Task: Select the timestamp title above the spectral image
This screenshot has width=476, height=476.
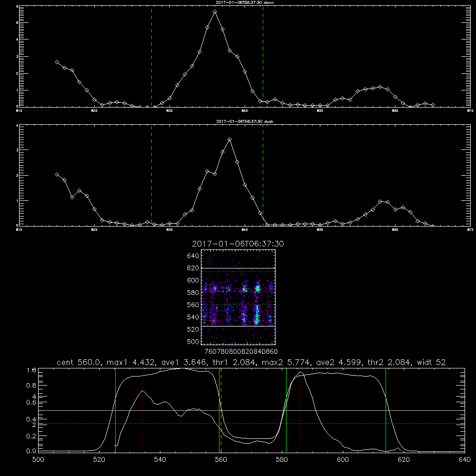Action: 238,244
